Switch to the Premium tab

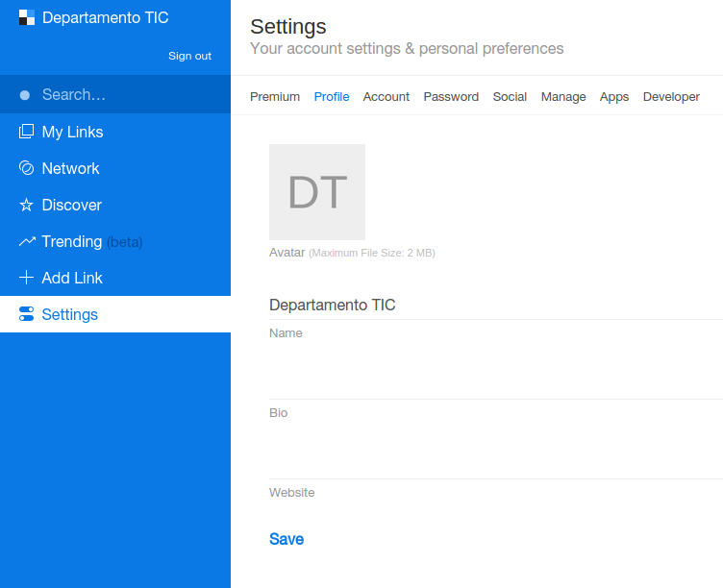coord(275,97)
